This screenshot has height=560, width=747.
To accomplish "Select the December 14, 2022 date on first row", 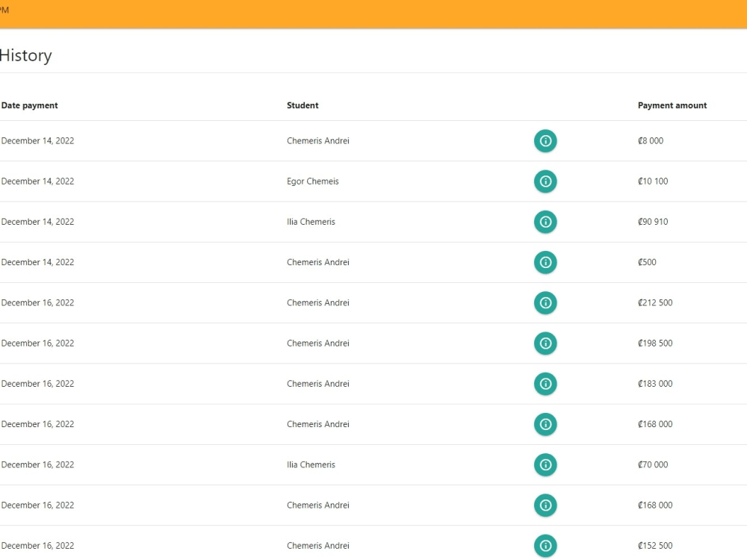I will coord(37,140).
